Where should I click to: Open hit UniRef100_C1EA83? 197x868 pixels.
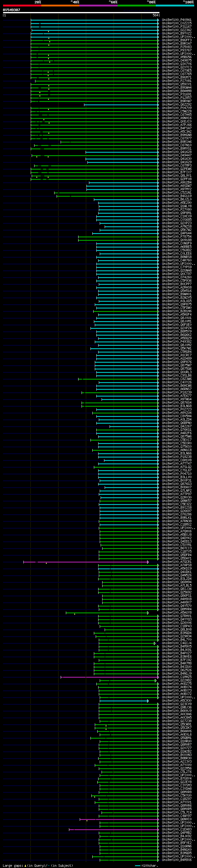point(176,829)
